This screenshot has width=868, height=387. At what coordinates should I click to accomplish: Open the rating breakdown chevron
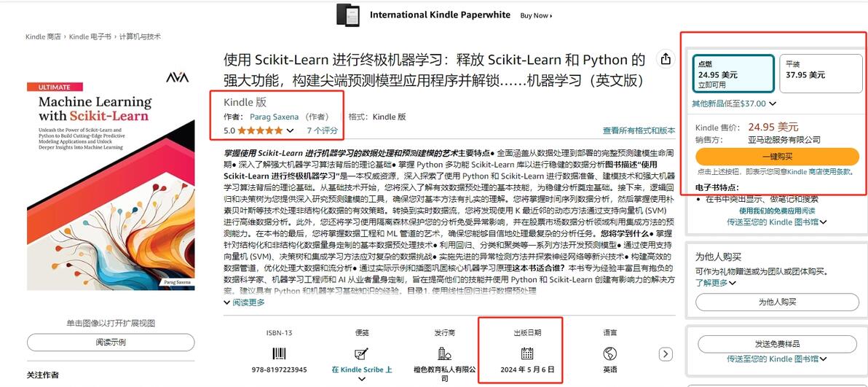click(290, 131)
